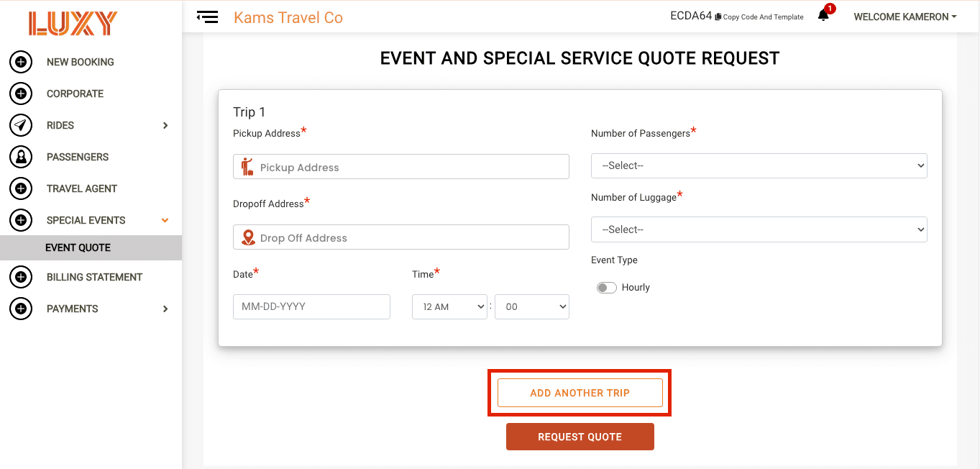Click the ECDA64 code text

[691, 16]
